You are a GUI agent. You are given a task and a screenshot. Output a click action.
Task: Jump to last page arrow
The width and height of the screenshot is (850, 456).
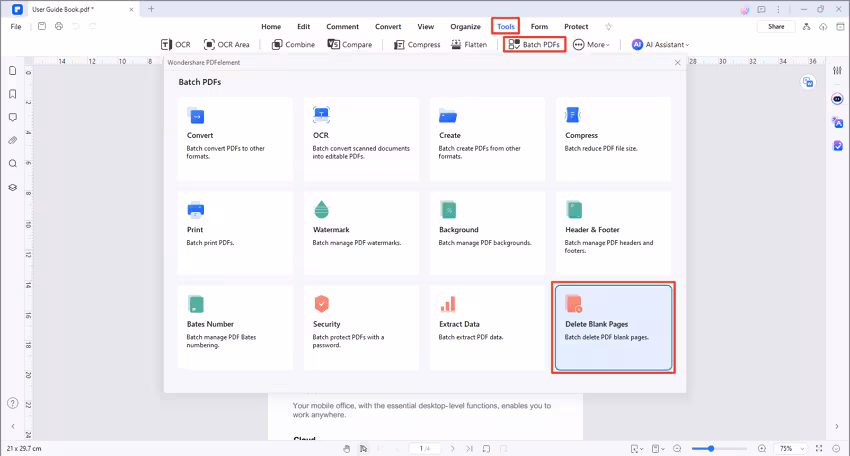click(469, 448)
